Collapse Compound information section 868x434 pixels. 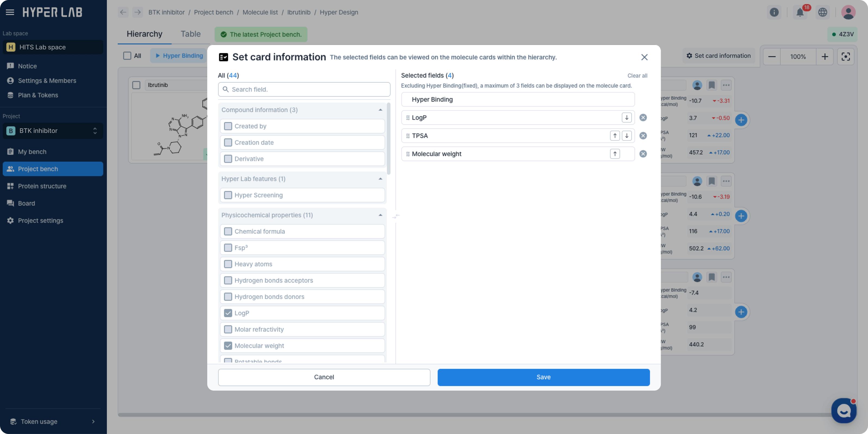(x=380, y=110)
